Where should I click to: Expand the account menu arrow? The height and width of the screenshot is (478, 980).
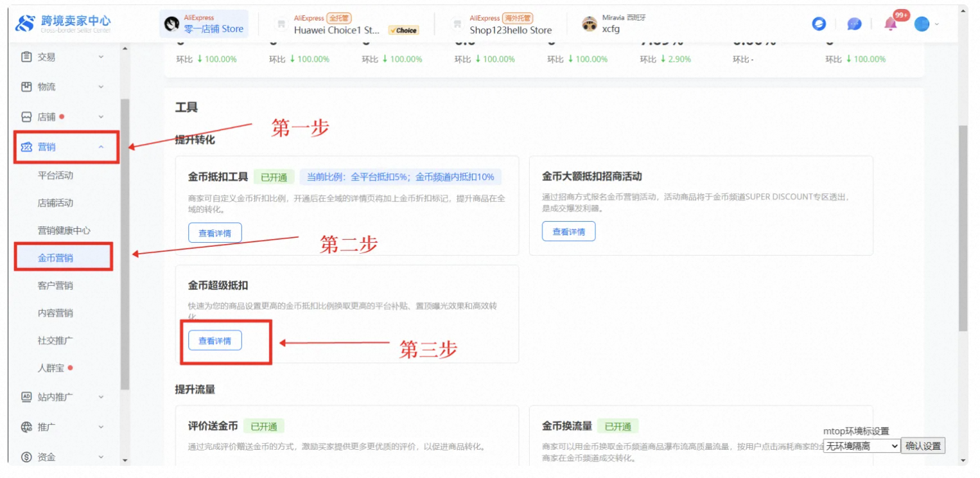point(937,24)
